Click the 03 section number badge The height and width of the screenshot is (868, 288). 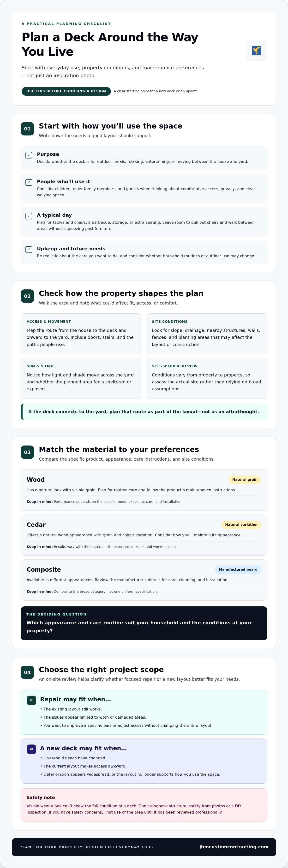pos(27,452)
